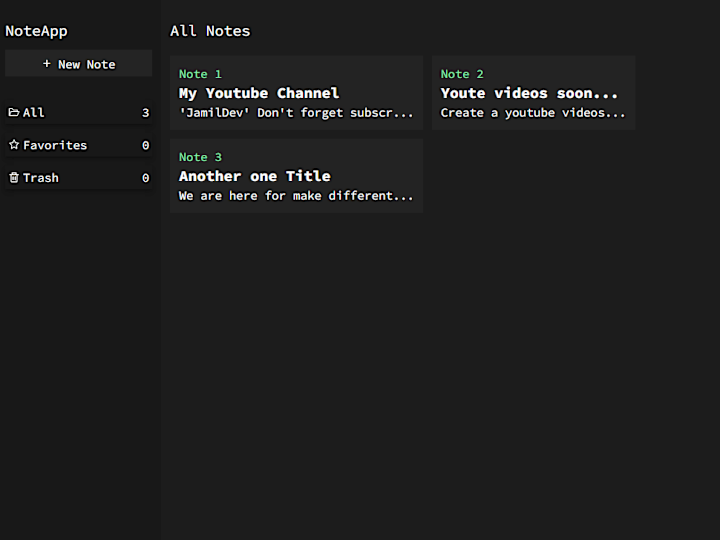Click the green Note 1 label
The height and width of the screenshot is (540, 720).
pos(200,74)
